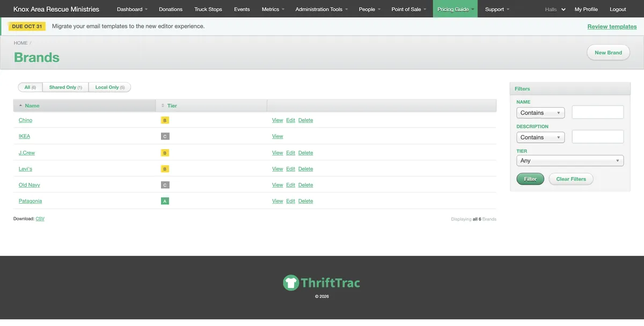Click View for Old Navy
The height and width of the screenshot is (326, 644).
(x=277, y=185)
